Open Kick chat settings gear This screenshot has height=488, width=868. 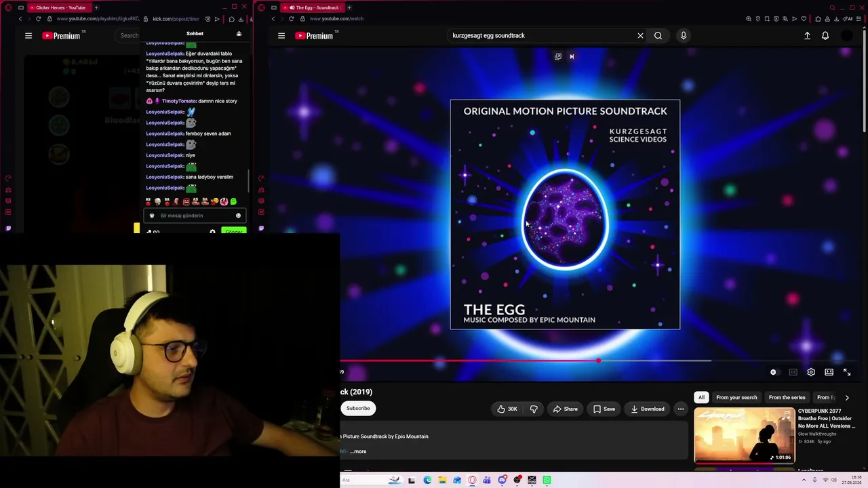tap(212, 232)
